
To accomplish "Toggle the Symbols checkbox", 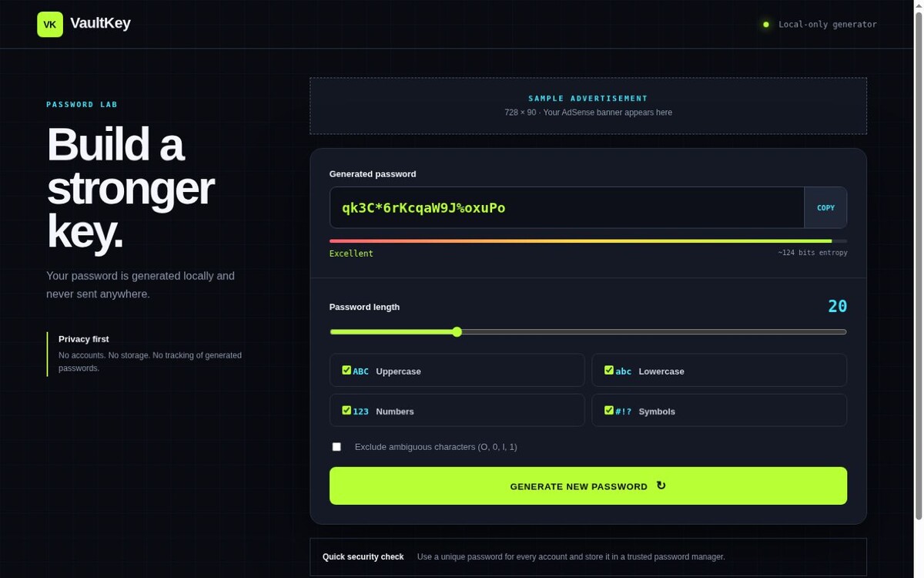I will click(609, 411).
